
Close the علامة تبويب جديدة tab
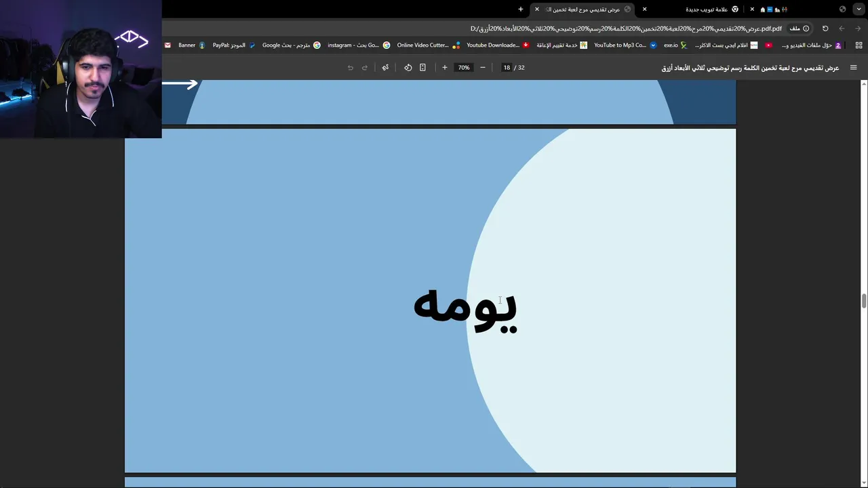point(644,9)
